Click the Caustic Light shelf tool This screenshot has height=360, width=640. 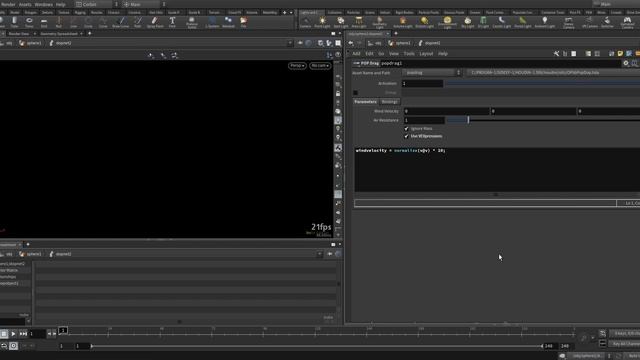pyautogui.click(x=502, y=22)
